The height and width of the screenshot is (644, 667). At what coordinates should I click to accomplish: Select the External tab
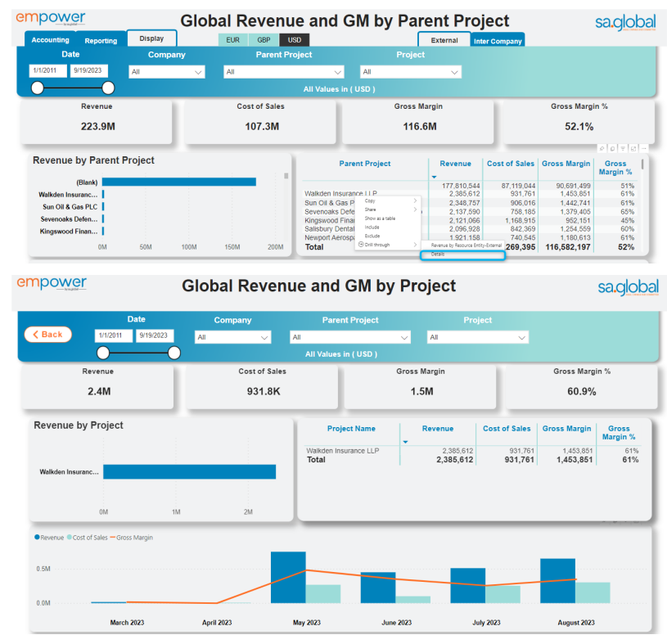pos(444,40)
